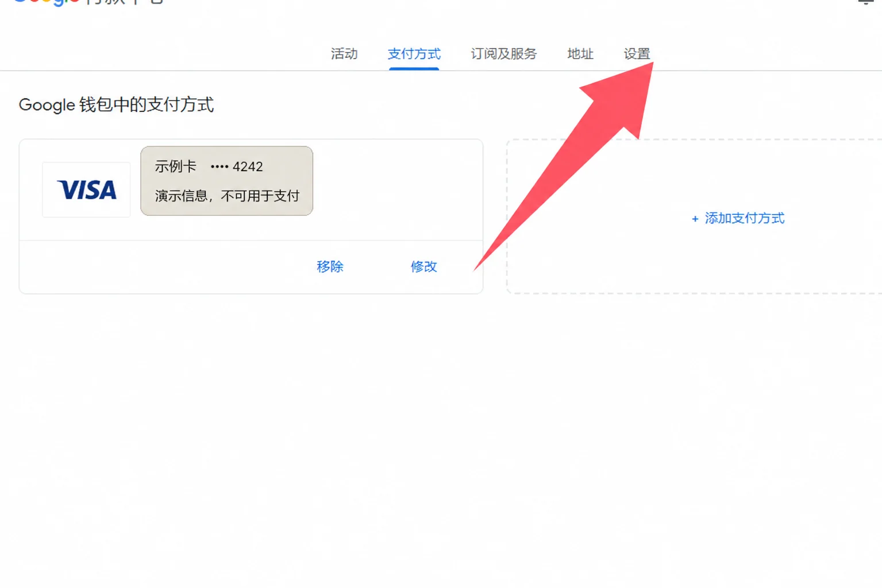The height and width of the screenshot is (588, 882).
Task: Click the VISA card logo
Action: tap(86, 189)
